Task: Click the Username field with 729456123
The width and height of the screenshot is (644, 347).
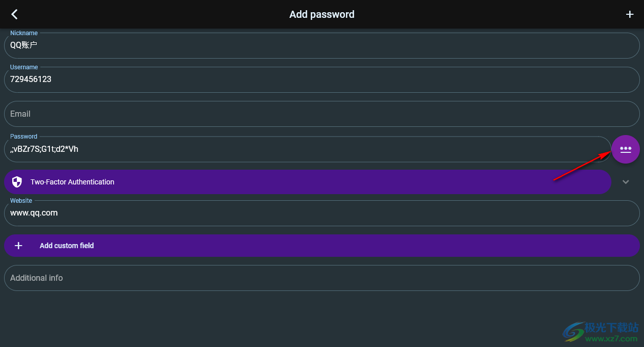Action: (322, 79)
